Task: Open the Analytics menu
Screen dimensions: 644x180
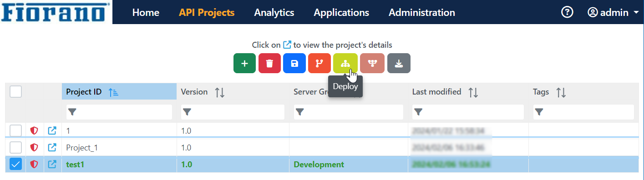Action: tap(274, 12)
